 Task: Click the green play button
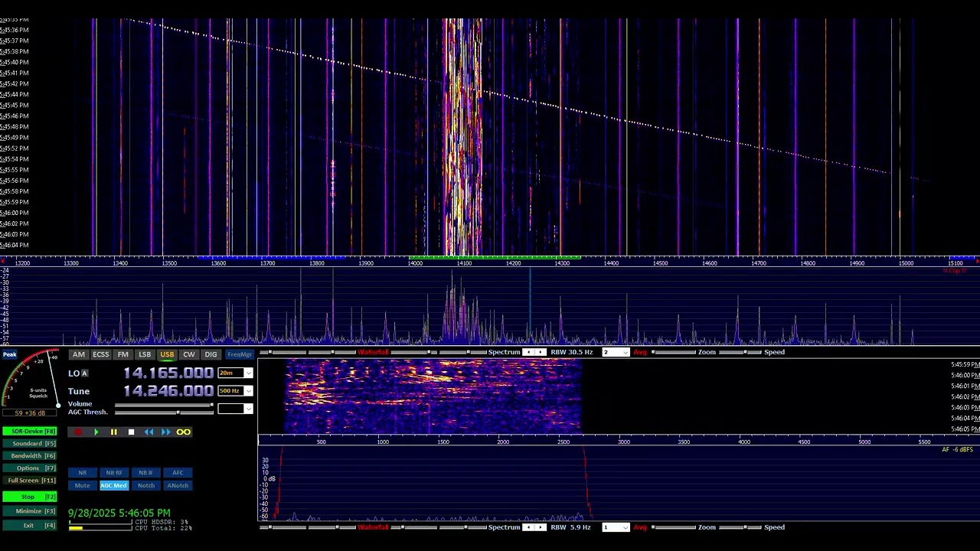tap(96, 432)
